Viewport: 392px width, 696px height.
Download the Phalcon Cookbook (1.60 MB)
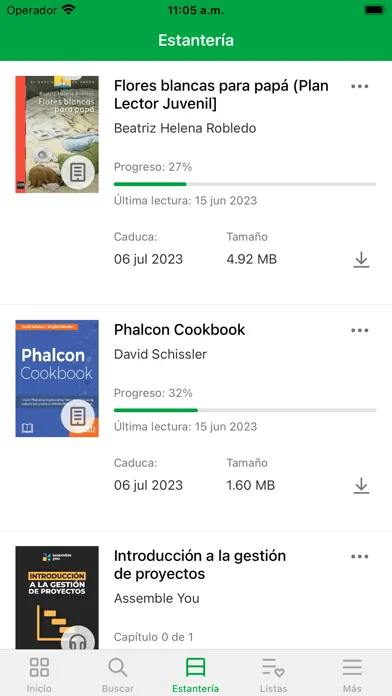[x=361, y=486]
